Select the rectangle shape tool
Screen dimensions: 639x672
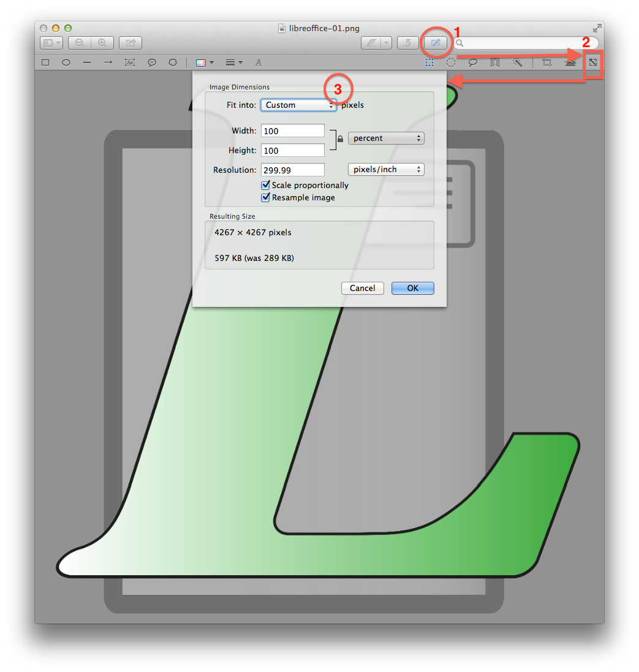[x=45, y=62]
